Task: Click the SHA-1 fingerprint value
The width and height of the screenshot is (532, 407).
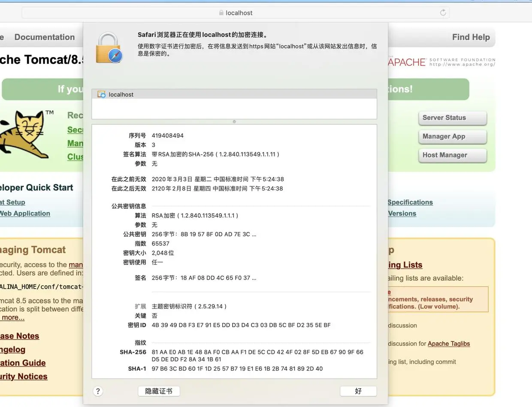Action: pyautogui.click(x=237, y=369)
